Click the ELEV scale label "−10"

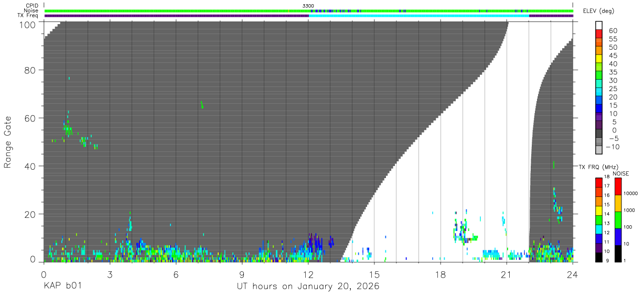tap(612, 147)
